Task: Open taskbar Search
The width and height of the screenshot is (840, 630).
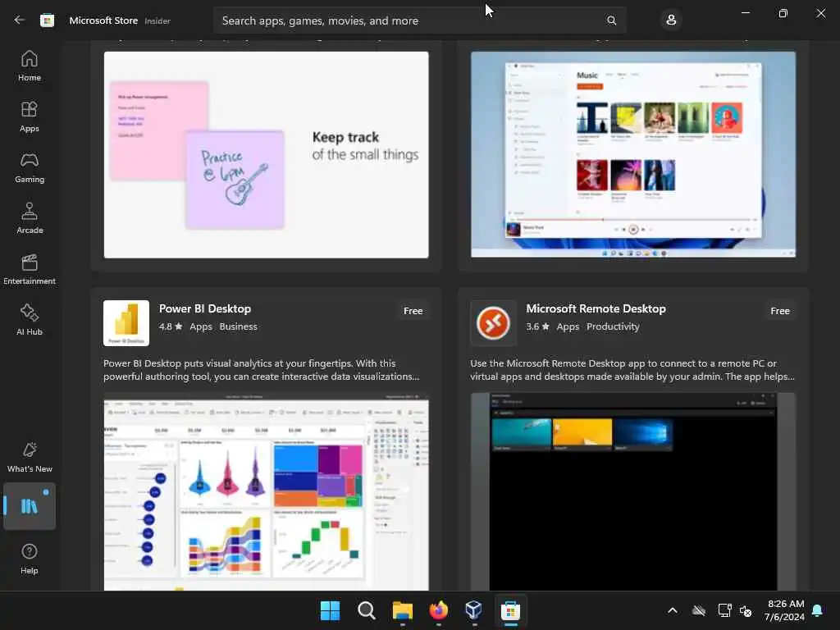Action: (367, 610)
